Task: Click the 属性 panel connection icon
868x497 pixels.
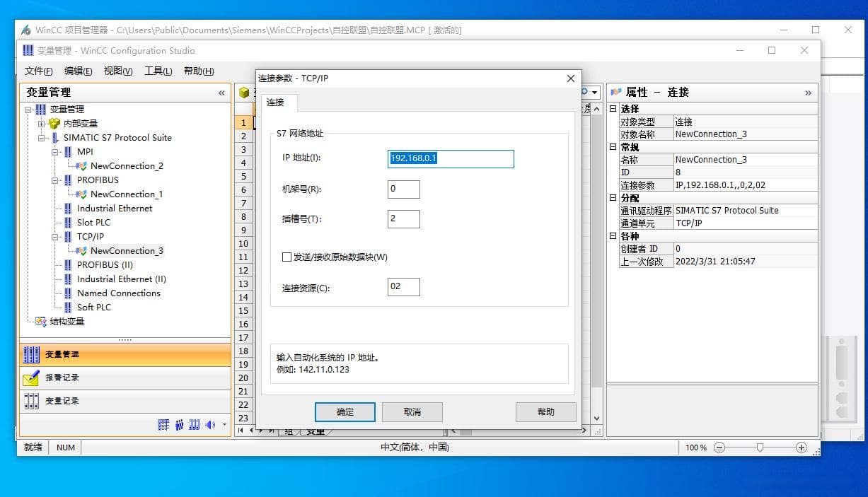Action: coord(616,92)
